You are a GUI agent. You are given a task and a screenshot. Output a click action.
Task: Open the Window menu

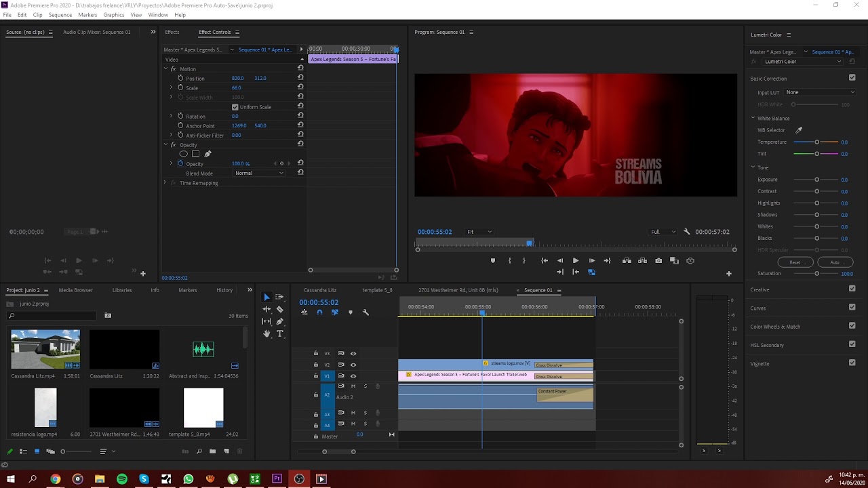(x=158, y=15)
